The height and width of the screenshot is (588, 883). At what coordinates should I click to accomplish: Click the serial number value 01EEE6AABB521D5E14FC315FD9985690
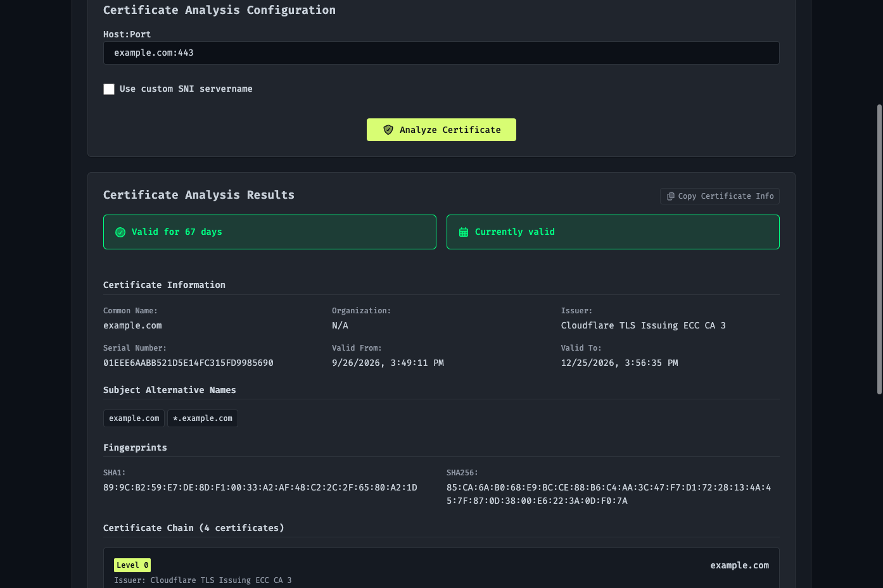coord(188,363)
